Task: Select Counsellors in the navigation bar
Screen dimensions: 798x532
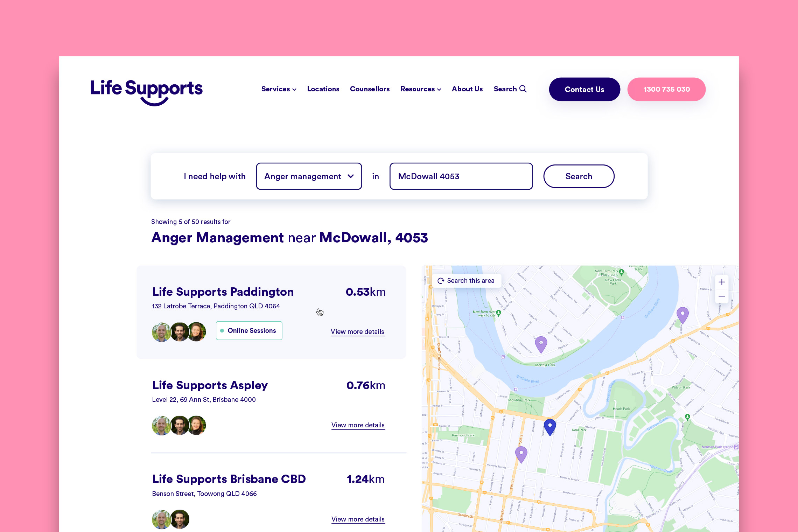Action: (370, 89)
